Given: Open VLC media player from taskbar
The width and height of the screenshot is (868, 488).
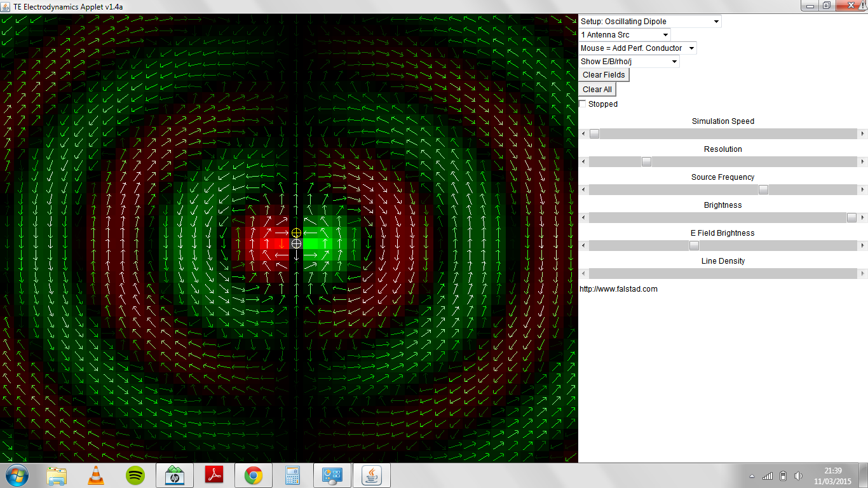Looking at the screenshot, I should tap(96, 475).
